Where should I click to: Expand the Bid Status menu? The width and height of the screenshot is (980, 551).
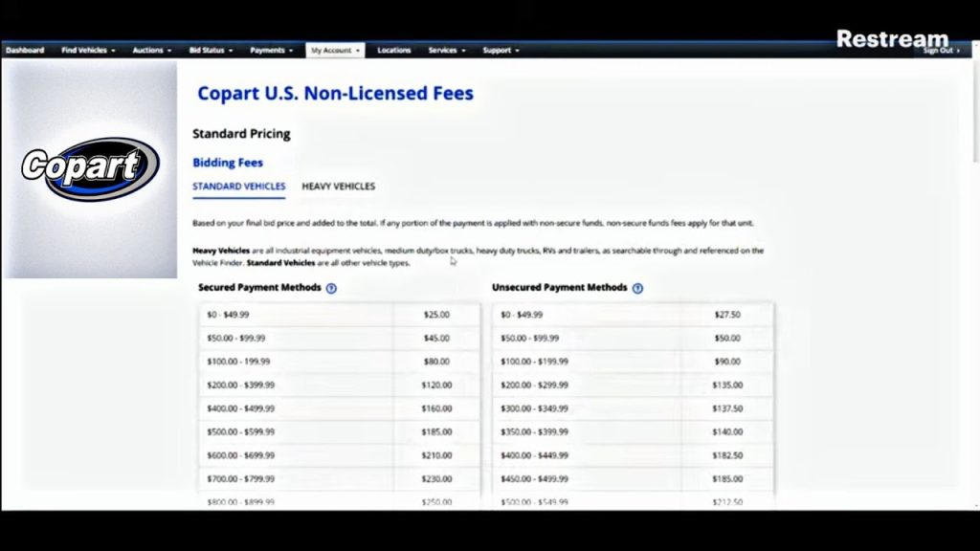tap(214, 51)
